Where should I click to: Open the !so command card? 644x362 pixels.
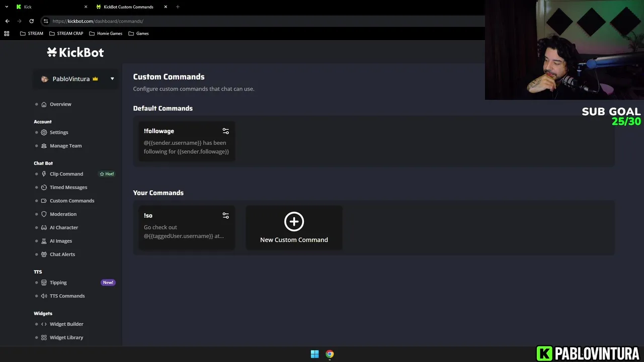pos(187,228)
